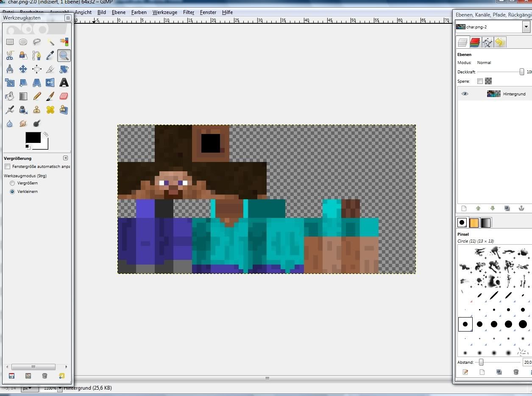The width and height of the screenshot is (532, 396).
Task: Switch to the Channels tab
Action: (475, 42)
